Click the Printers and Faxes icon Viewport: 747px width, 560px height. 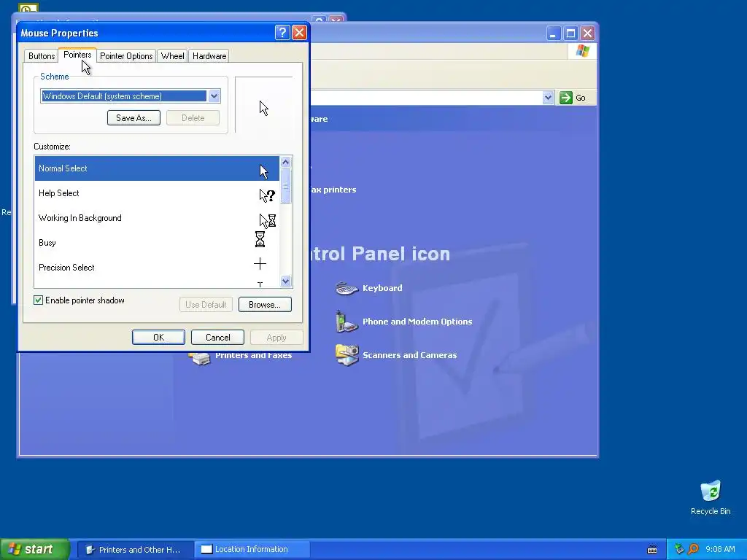pos(199,359)
